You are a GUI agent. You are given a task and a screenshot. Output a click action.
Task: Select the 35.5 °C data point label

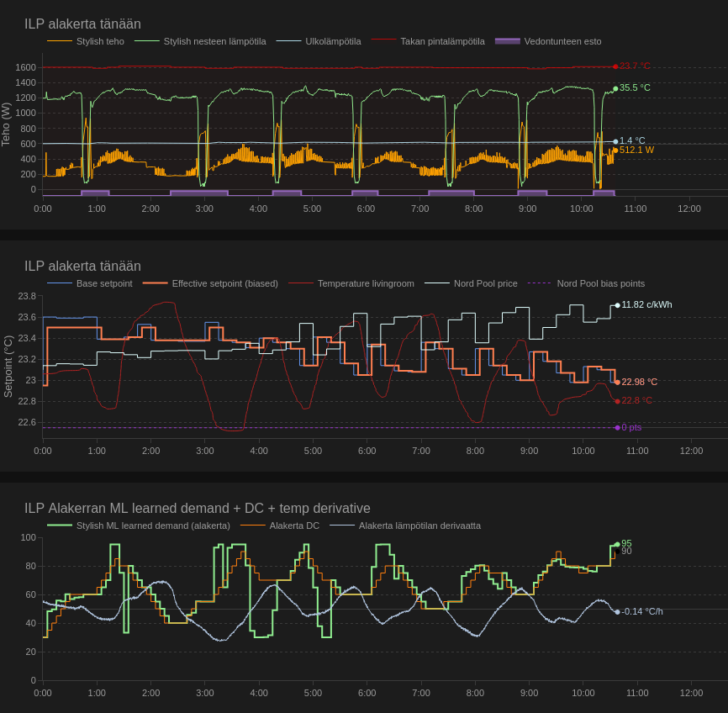[x=635, y=87]
